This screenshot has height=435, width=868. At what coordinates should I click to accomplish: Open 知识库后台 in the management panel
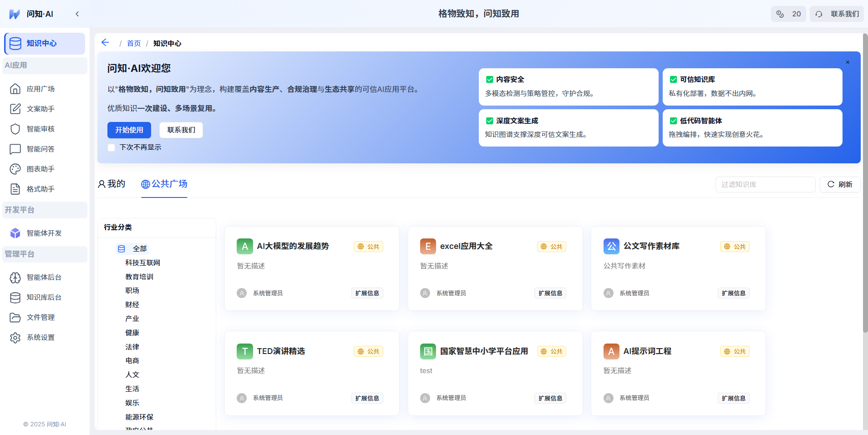click(44, 297)
